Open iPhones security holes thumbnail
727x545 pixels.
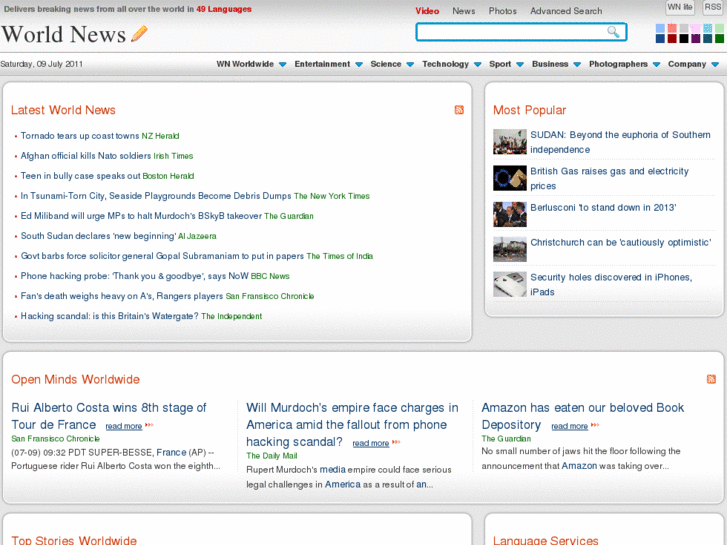coord(510,284)
